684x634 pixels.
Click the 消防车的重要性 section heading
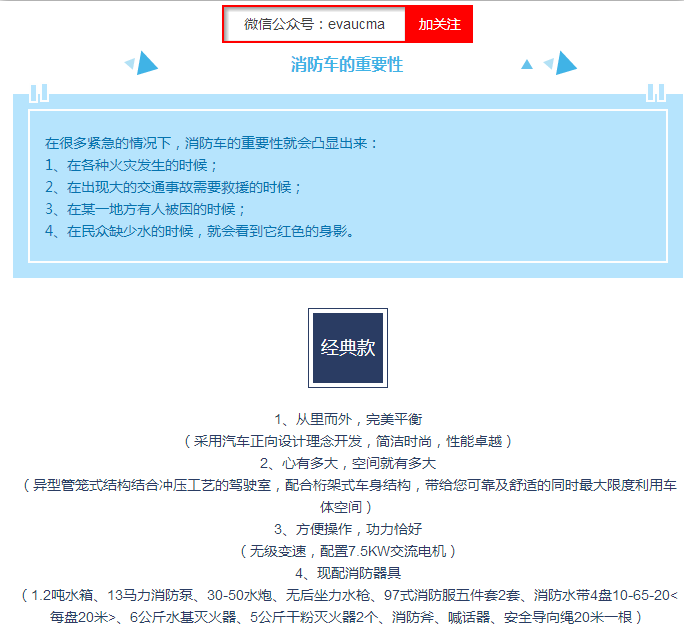point(347,65)
